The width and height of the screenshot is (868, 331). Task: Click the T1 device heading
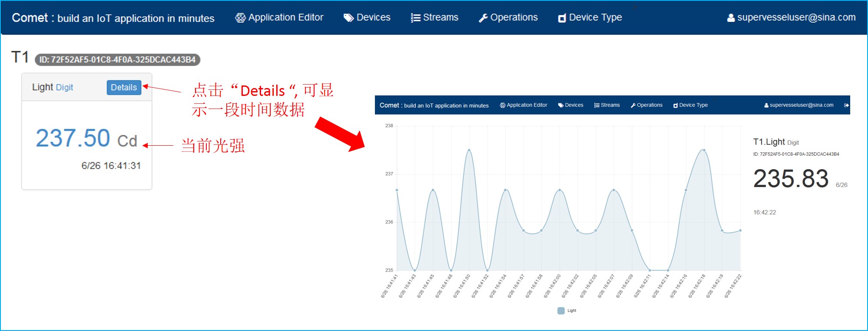coord(20,57)
